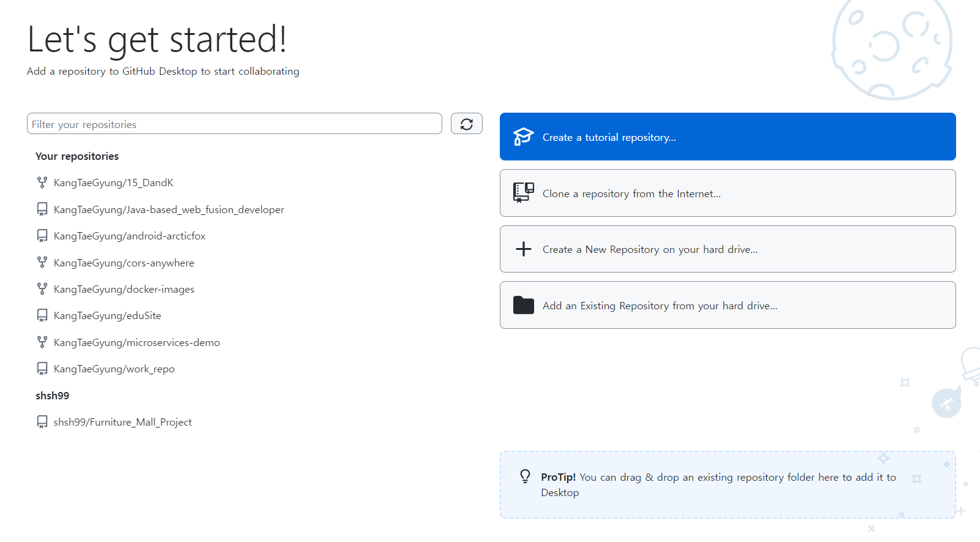Click the folder icon for existing repository
This screenshot has height=542, width=980.
click(524, 305)
